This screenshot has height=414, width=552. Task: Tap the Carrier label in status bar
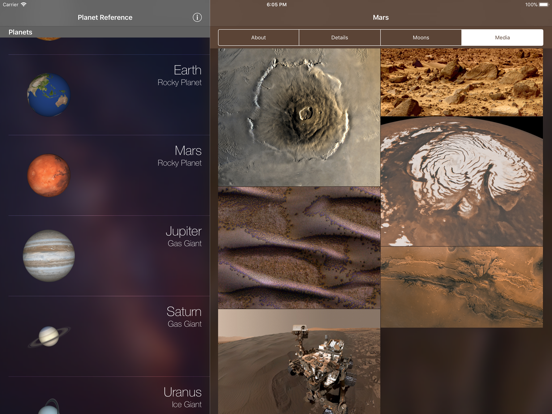11,5
